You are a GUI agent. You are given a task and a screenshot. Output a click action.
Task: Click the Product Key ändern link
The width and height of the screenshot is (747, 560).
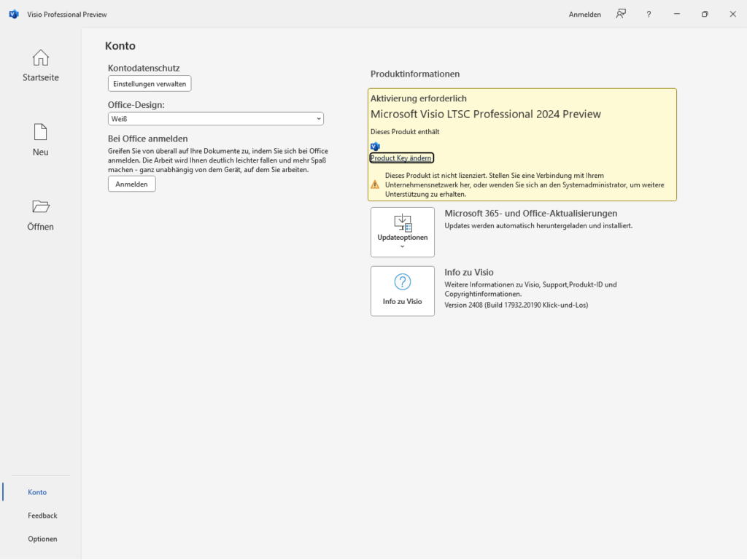tap(402, 158)
